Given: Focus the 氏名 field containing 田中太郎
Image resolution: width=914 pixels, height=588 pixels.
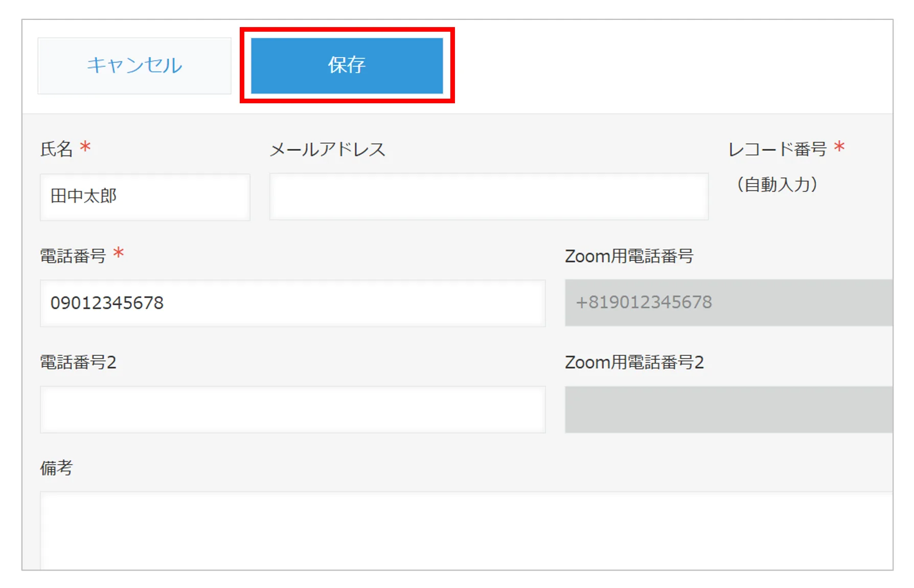Looking at the screenshot, I should click(145, 197).
